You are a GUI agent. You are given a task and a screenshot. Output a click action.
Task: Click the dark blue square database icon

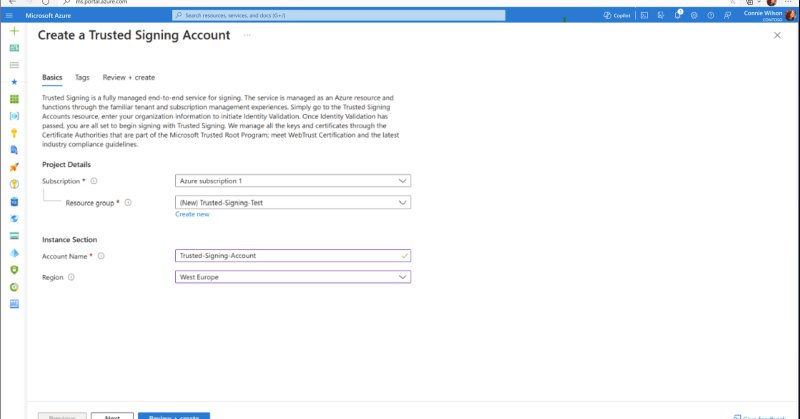14,202
